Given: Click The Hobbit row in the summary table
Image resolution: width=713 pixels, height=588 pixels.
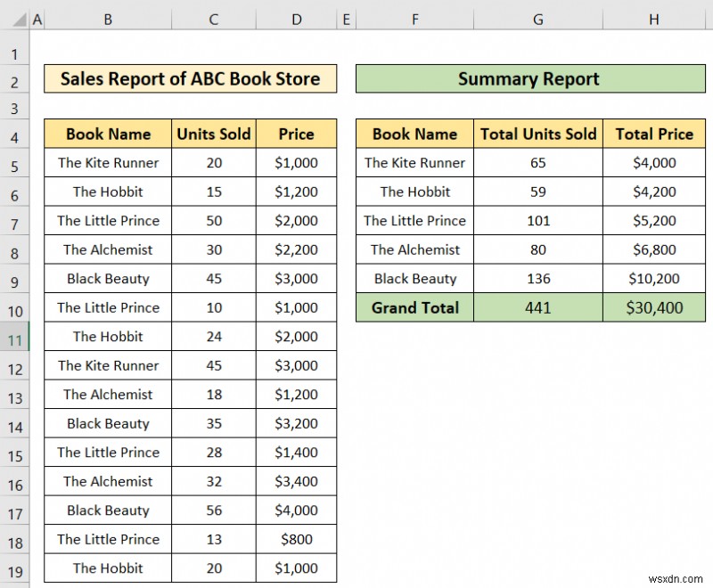Looking at the screenshot, I should (x=414, y=192).
